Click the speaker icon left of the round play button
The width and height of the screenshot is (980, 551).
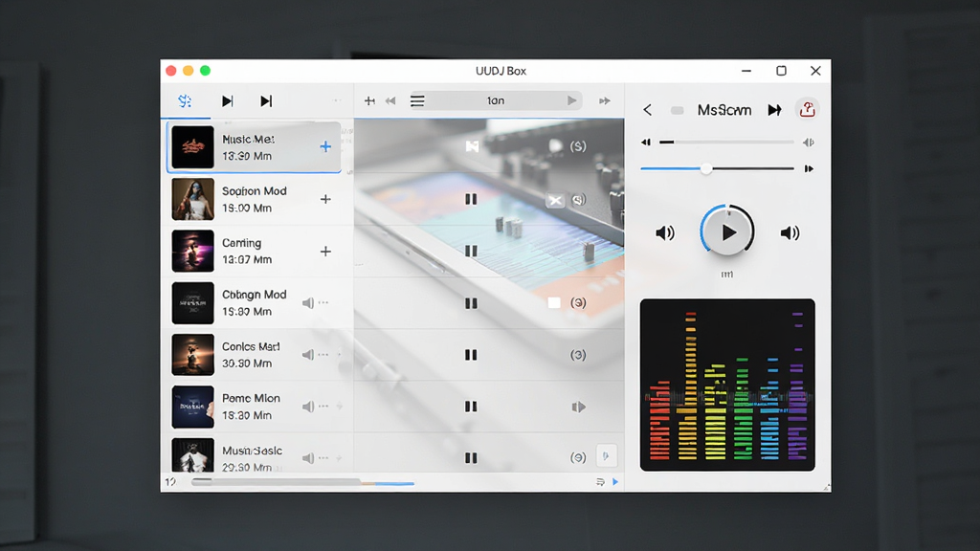point(665,233)
